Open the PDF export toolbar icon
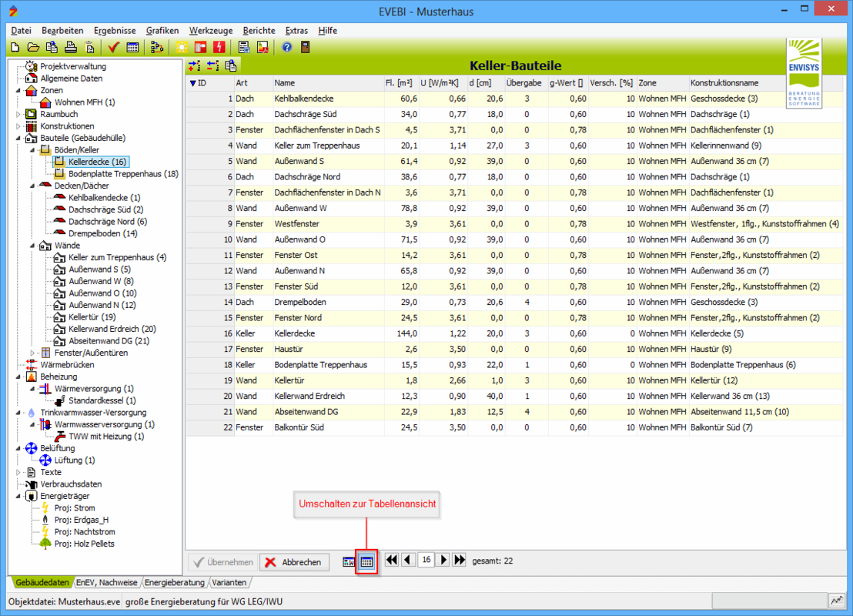 [x=263, y=47]
